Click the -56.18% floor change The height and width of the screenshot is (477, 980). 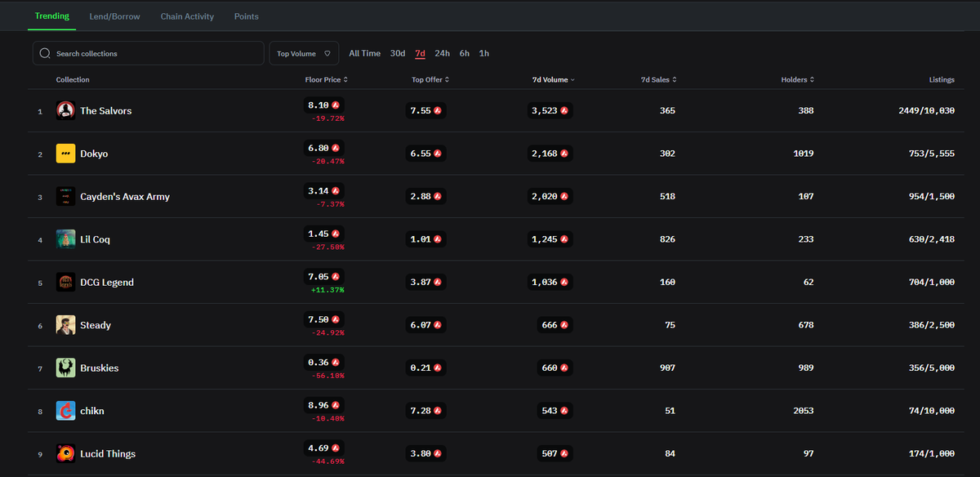pyautogui.click(x=327, y=376)
